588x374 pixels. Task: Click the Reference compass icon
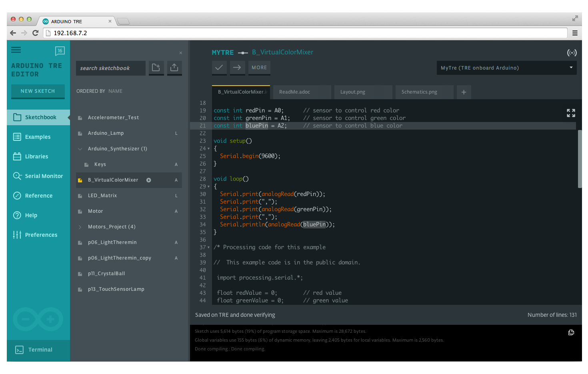coord(17,196)
